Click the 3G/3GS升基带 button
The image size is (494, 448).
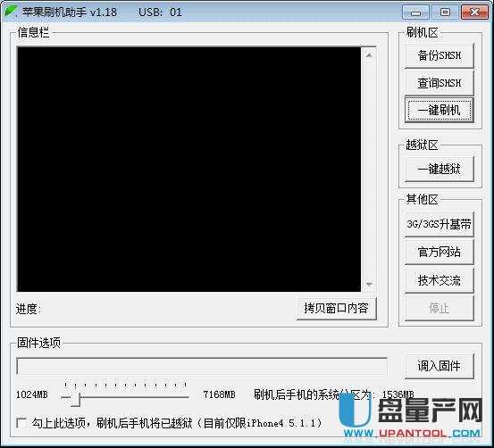[440, 224]
